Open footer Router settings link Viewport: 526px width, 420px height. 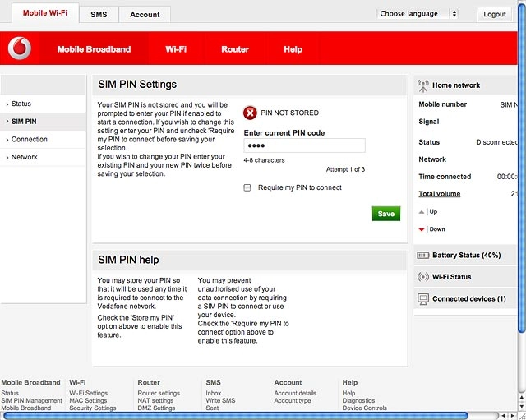[x=159, y=393]
